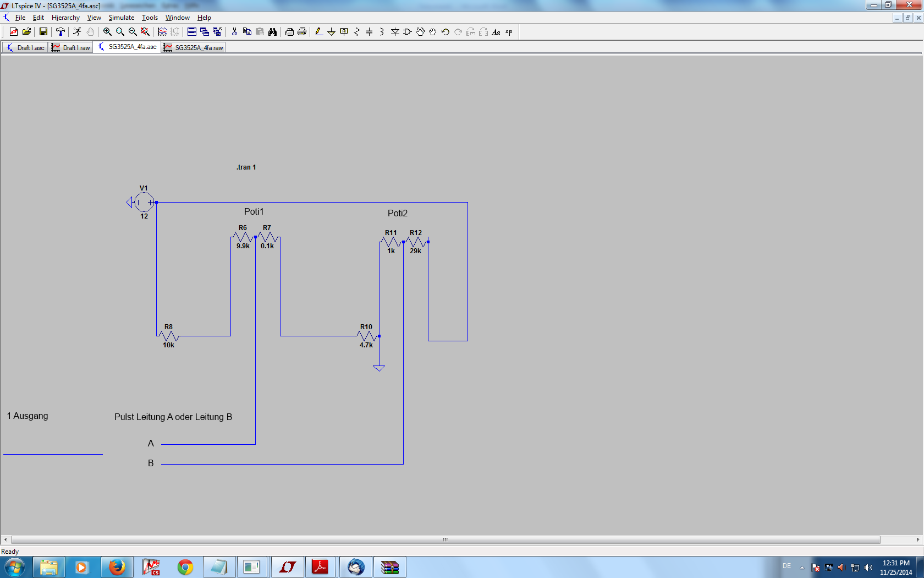Click the '1 Ausgang' text label

[x=28, y=416]
